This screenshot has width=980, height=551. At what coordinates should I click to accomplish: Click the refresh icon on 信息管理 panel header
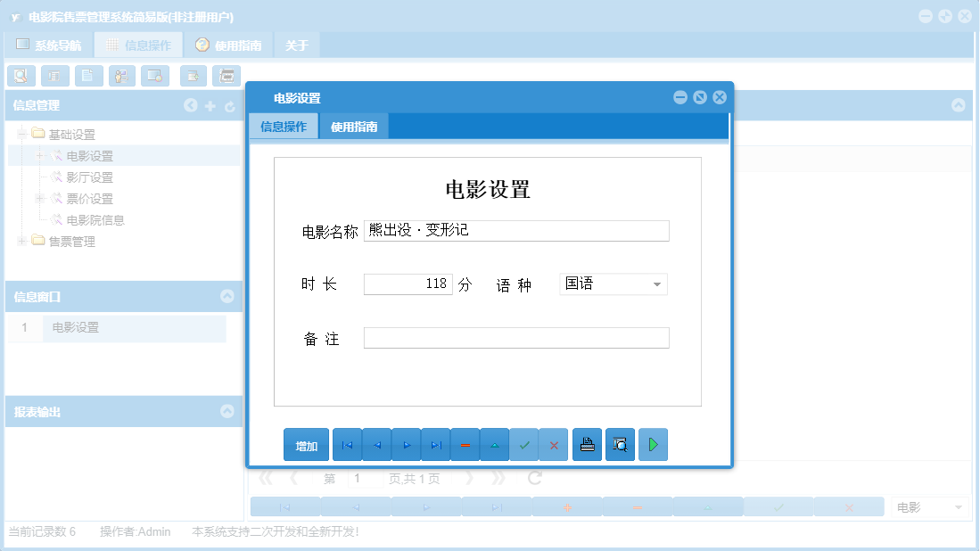pyautogui.click(x=230, y=105)
